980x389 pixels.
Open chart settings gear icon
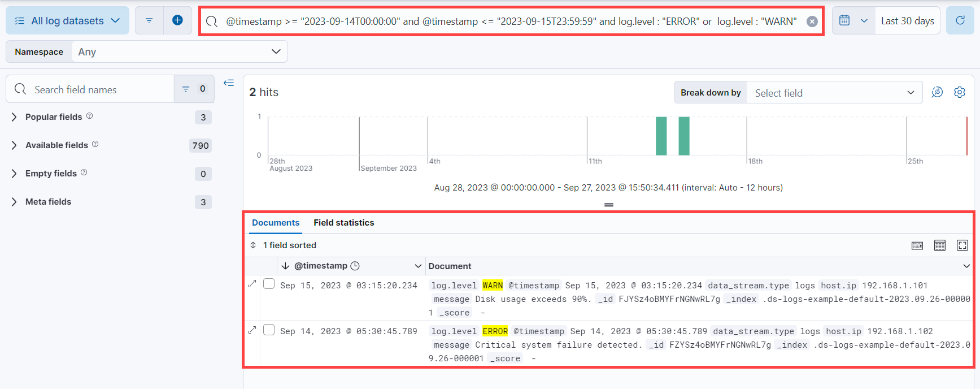point(960,92)
